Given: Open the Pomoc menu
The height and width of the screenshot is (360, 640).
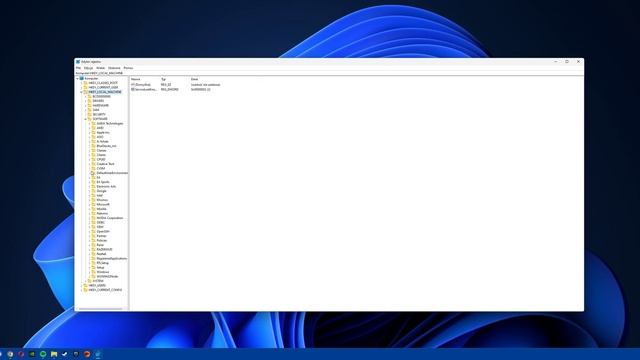Looking at the screenshot, I should pos(128,68).
